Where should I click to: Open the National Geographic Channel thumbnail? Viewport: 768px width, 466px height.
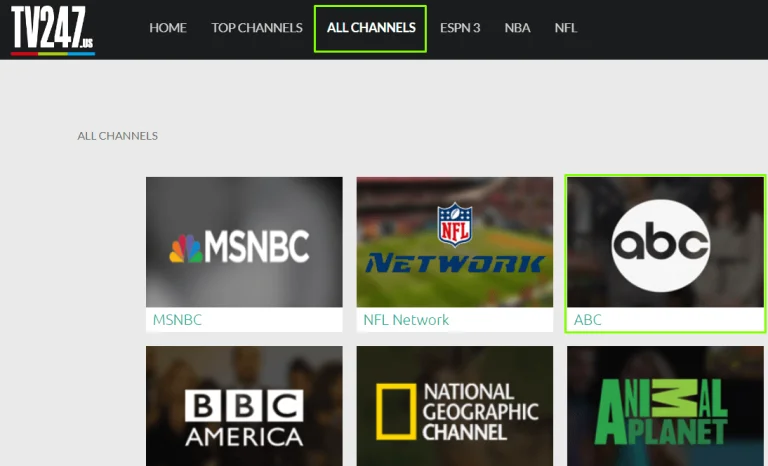coord(455,406)
